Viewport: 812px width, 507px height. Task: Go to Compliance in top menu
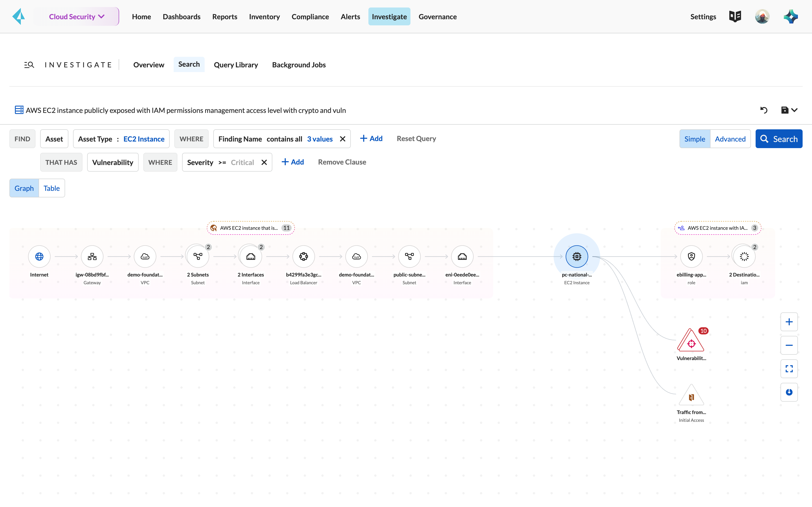(x=310, y=16)
